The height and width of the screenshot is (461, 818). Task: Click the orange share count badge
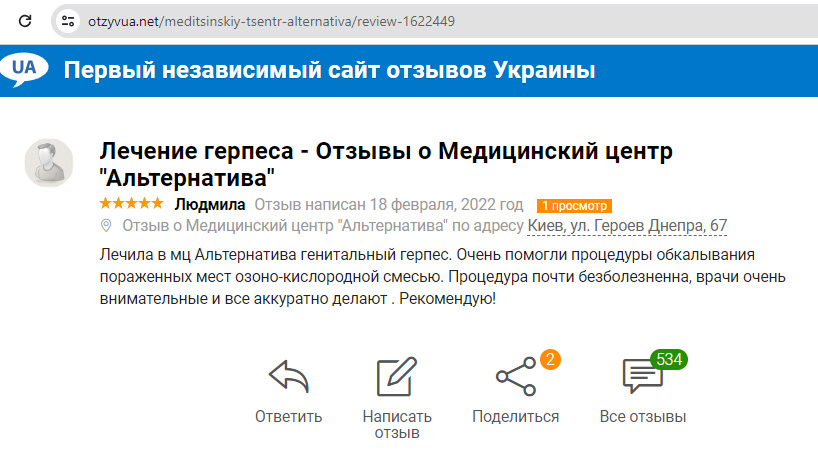coord(548,359)
